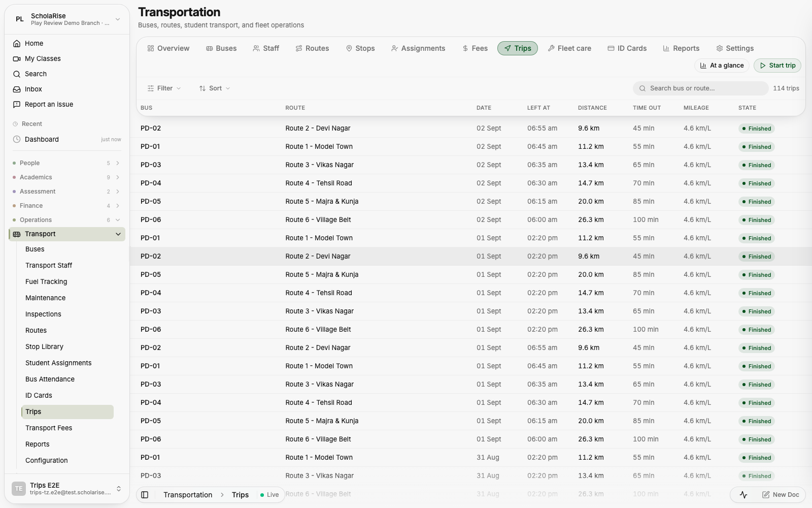Open Stop Library in the sidebar

pos(44,347)
